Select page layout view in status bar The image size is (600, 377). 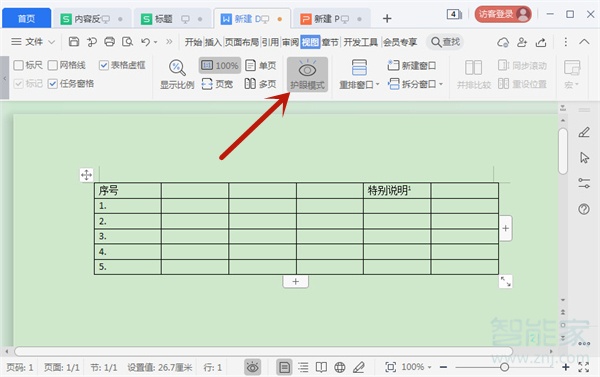284,367
